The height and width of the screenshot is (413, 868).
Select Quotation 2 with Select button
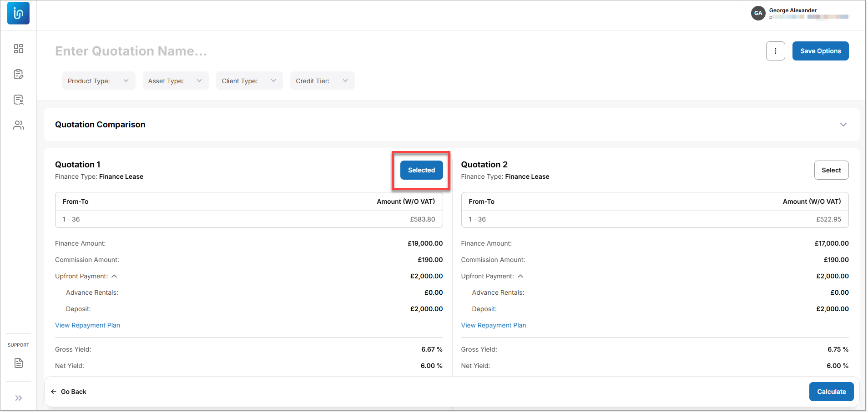coord(832,170)
